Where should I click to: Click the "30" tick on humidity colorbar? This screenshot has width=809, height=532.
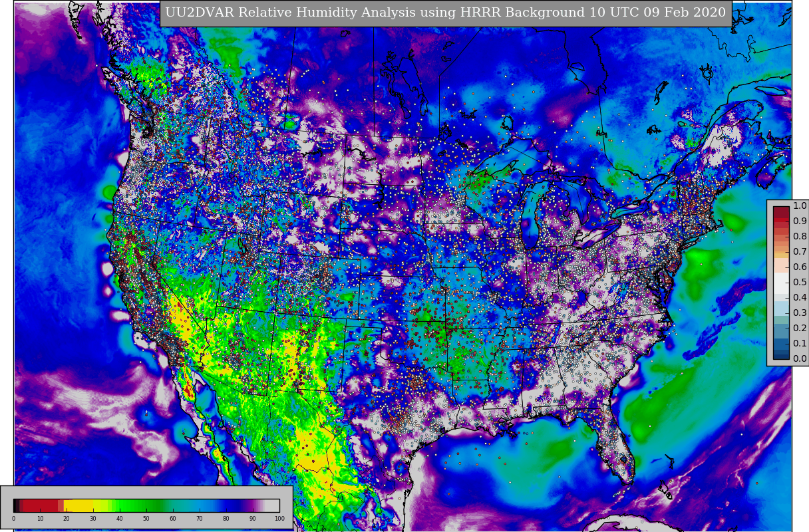(x=93, y=519)
